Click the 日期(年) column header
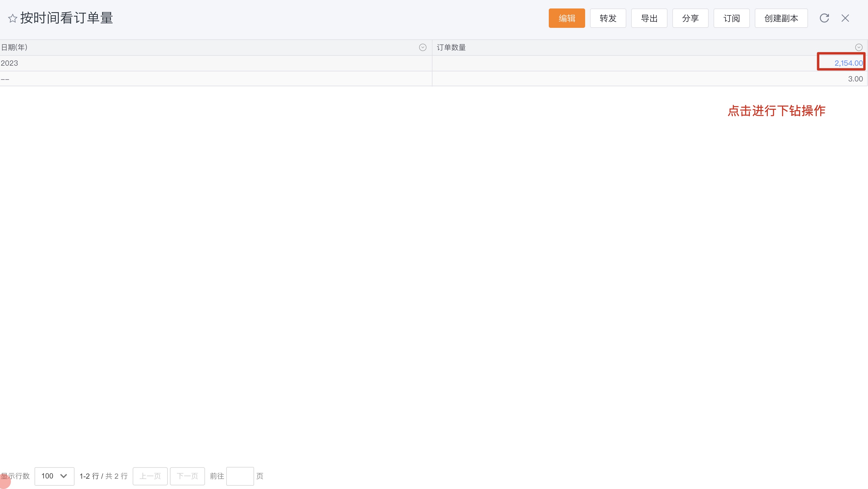This screenshot has height=489, width=868. coord(216,48)
